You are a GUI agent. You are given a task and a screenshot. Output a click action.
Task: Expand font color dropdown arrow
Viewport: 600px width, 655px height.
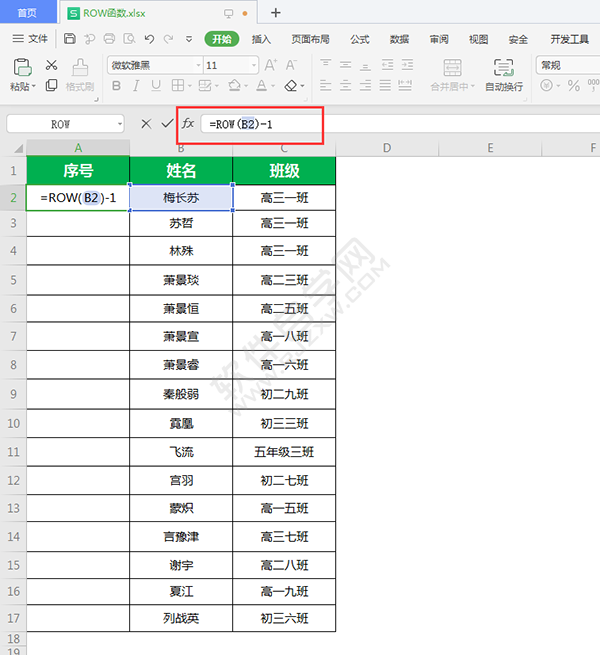click(x=273, y=86)
